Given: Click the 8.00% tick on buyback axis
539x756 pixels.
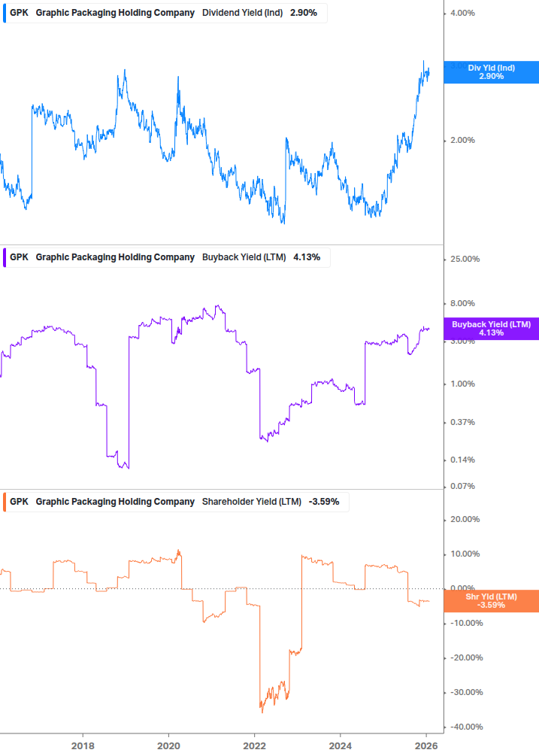Looking at the screenshot, I should tap(462, 304).
